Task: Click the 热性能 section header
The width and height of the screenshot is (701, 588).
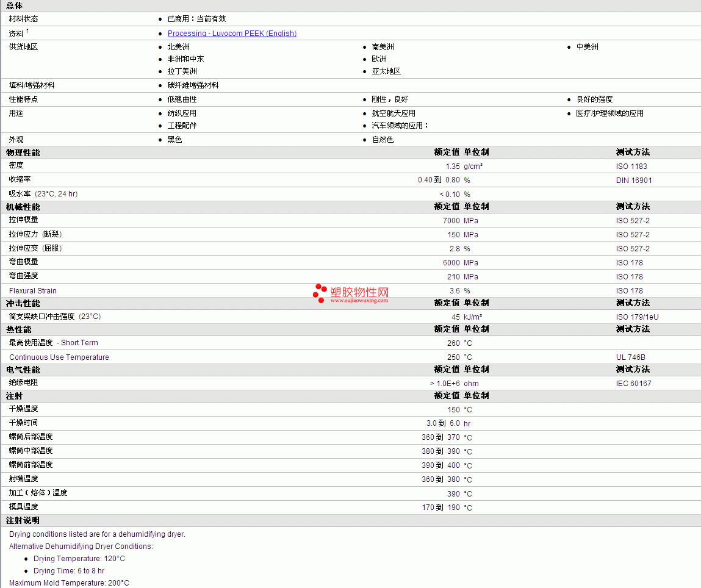Action: 18,330
